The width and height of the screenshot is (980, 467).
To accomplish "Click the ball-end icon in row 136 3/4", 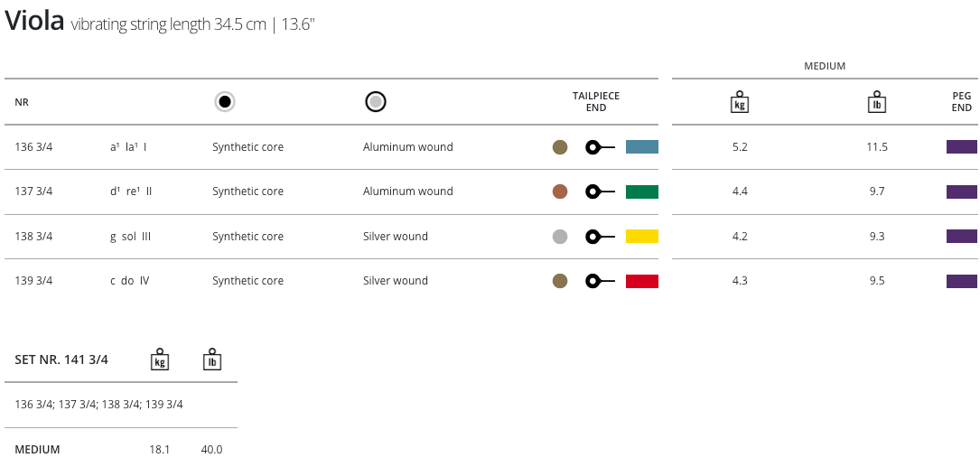I will 598,147.
